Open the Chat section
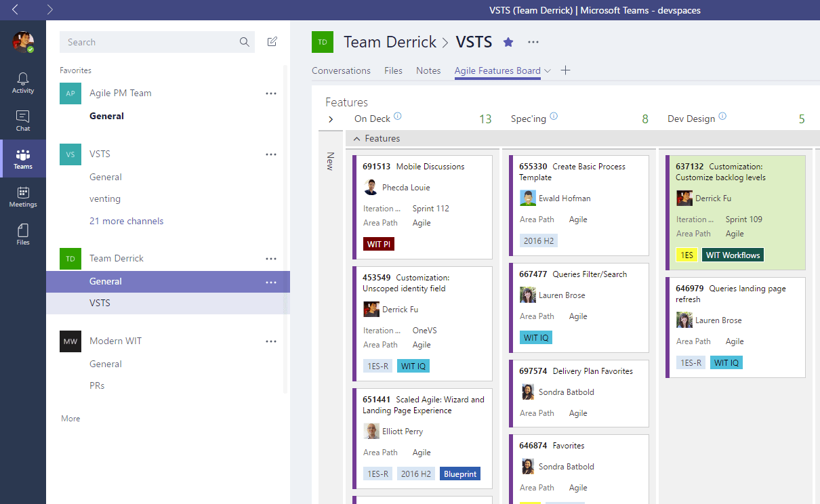820x504 pixels. pyautogui.click(x=23, y=121)
